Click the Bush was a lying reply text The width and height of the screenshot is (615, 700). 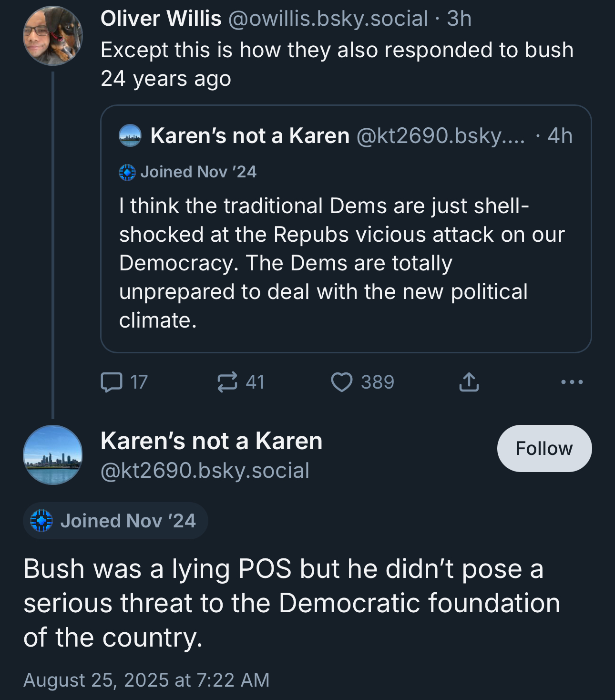point(291,603)
